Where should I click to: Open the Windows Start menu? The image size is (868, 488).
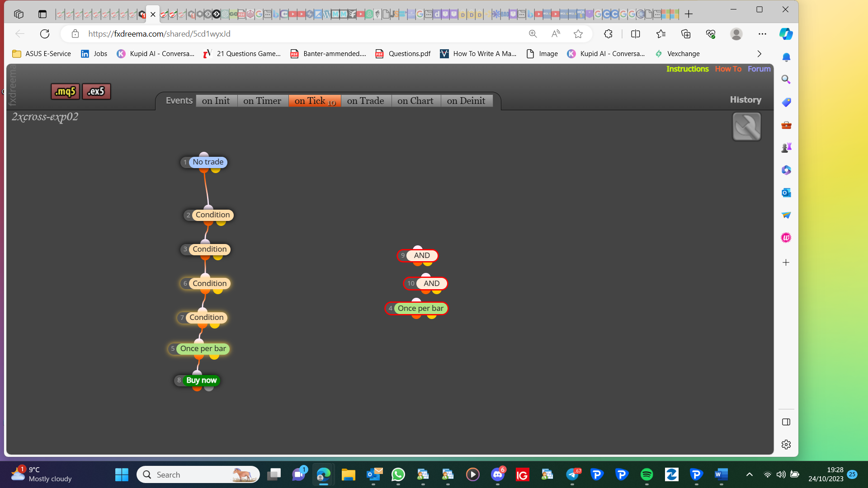pos(122,474)
